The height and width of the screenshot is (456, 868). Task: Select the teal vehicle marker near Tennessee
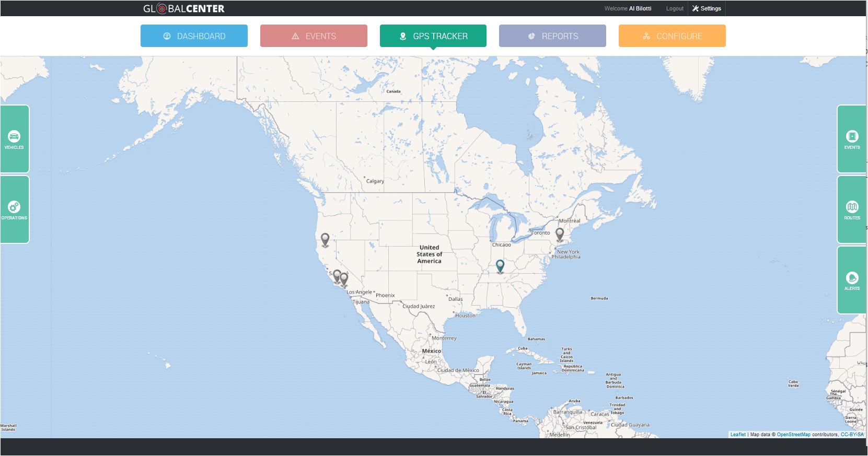(500, 266)
